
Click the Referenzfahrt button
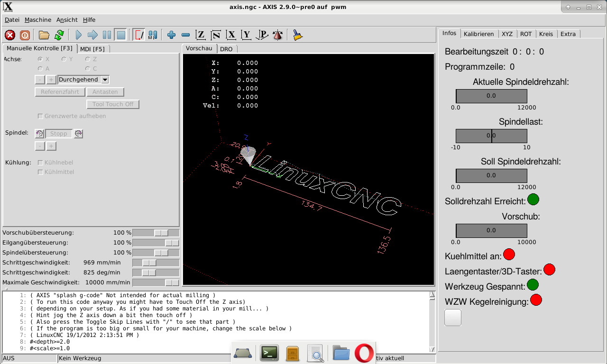click(x=60, y=92)
